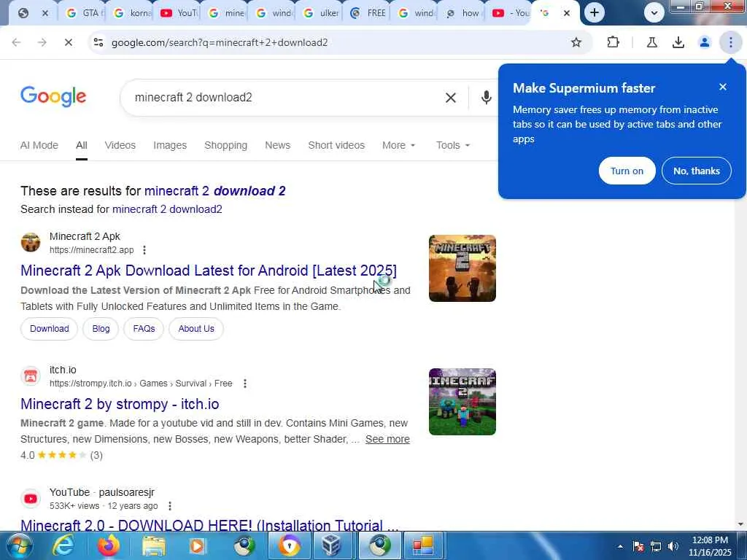This screenshot has height=560, width=747.
Task: Open the Downloads icon in the toolbar
Action: pos(678,42)
